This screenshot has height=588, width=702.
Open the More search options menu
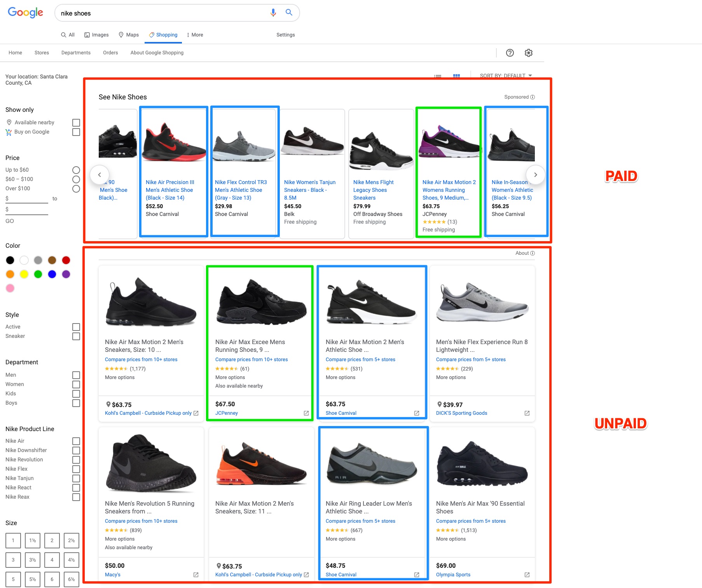pos(195,35)
